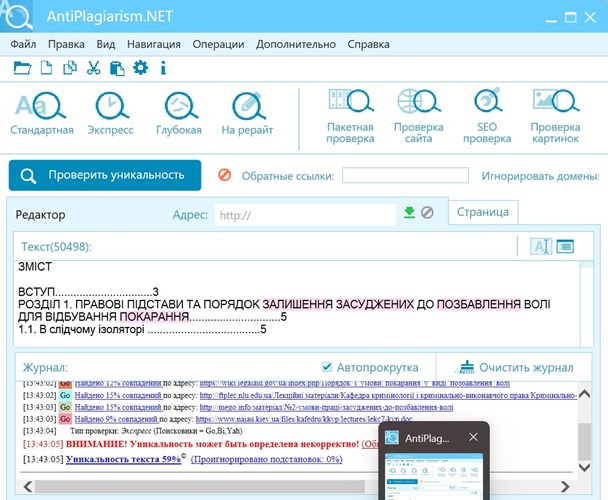Open Проверка картинок tool
608x500 pixels.
(555, 116)
